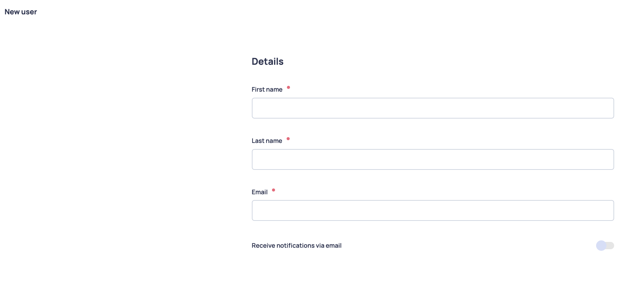This screenshot has height=292, width=644.
Task: Click into the Email input field
Action: coord(433,210)
